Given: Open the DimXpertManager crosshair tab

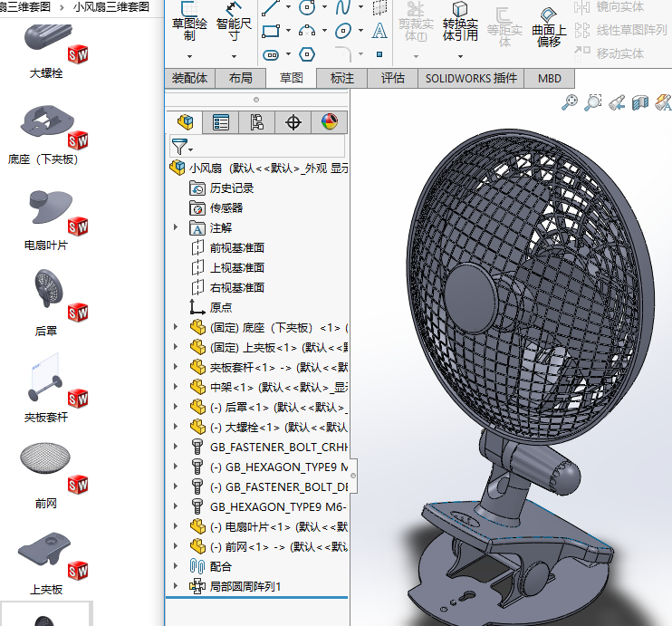Looking at the screenshot, I should (293, 122).
